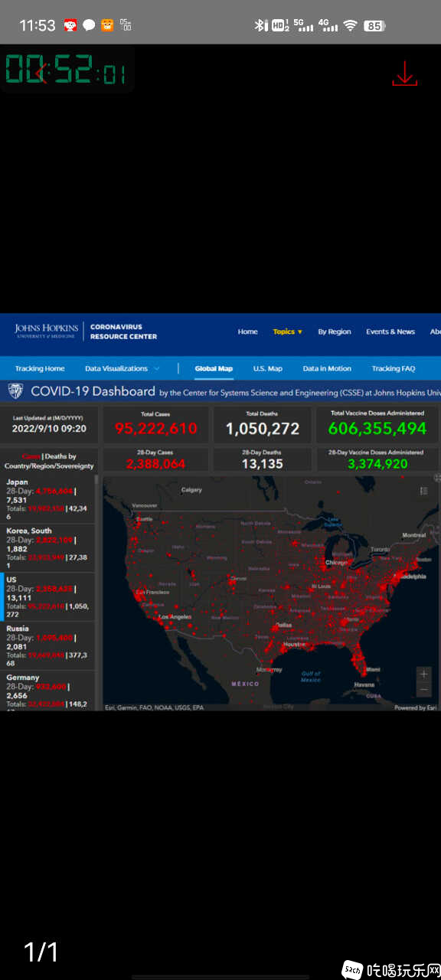The height and width of the screenshot is (980, 441).
Task: Tap the Wi-Fi status icon
Action: coord(350,25)
